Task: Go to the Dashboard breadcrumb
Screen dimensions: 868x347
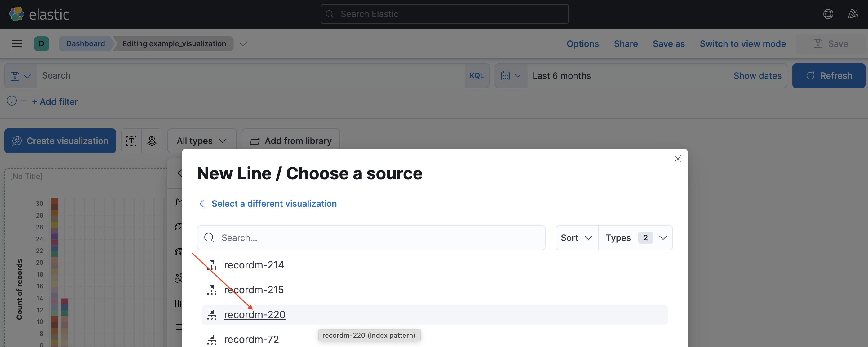Action: [85, 44]
